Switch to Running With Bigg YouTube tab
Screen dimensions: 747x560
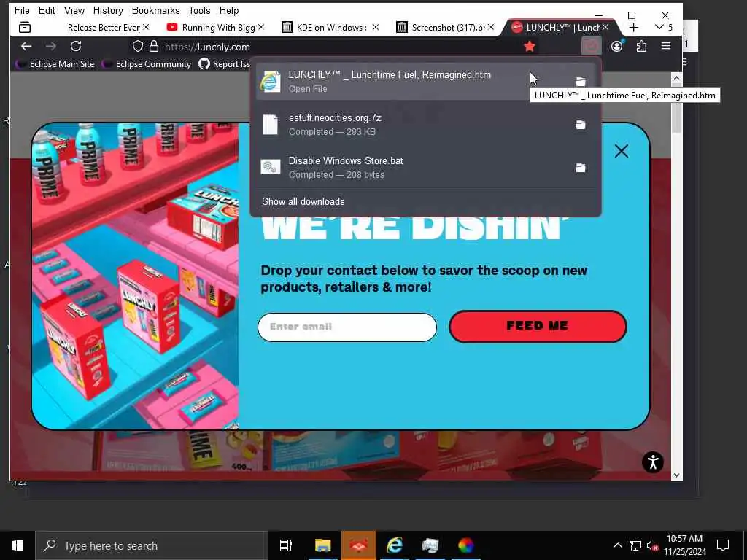tap(214, 28)
